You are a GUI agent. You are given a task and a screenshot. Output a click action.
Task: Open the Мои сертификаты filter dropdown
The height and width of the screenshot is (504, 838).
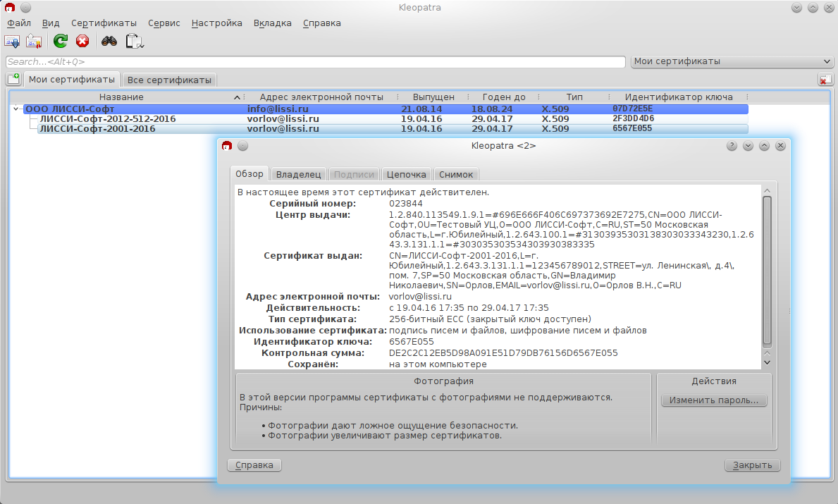[x=732, y=61]
